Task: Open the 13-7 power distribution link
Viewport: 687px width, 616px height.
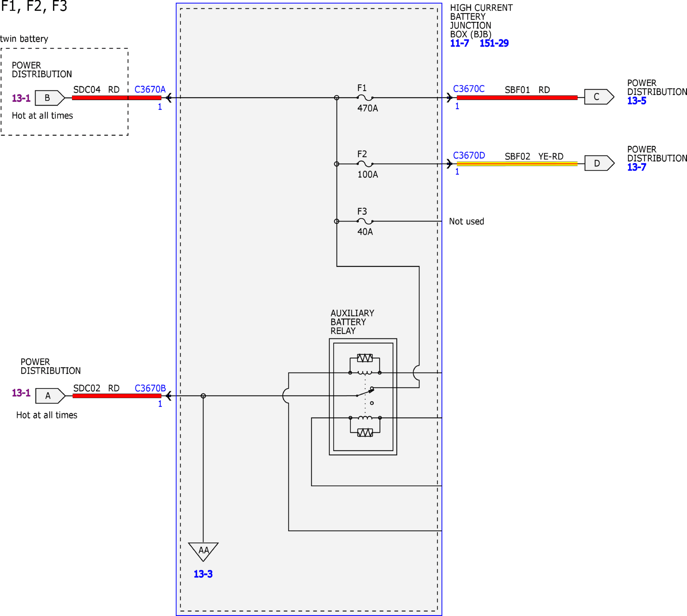Action: point(637,167)
